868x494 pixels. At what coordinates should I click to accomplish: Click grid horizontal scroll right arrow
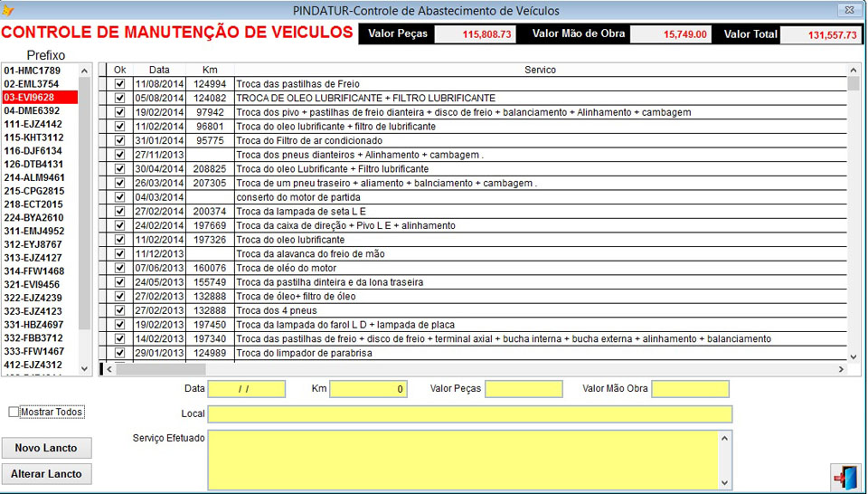[x=841, y=369]
